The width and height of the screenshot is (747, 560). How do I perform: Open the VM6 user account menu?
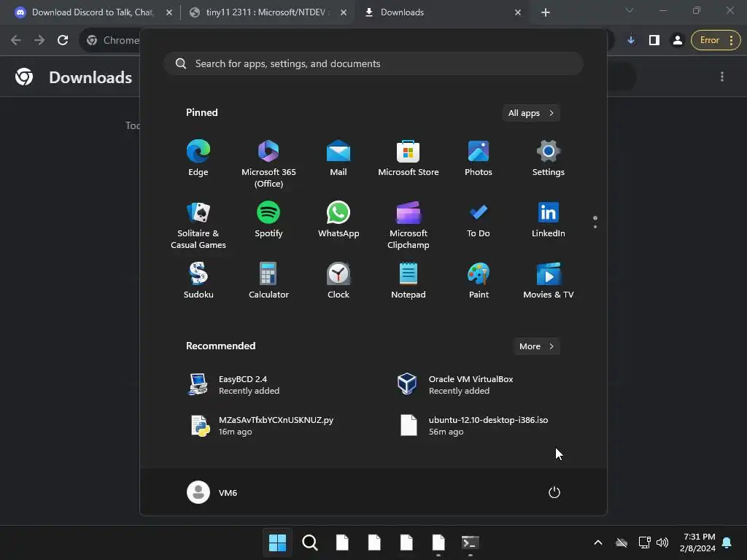coord(212,492)
